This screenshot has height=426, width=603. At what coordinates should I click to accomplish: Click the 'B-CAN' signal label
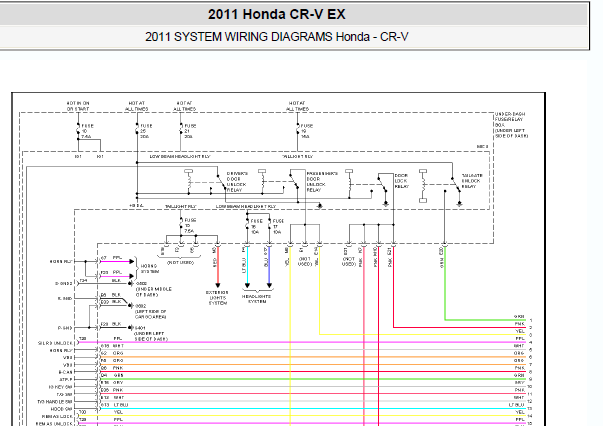coord(65,372)
